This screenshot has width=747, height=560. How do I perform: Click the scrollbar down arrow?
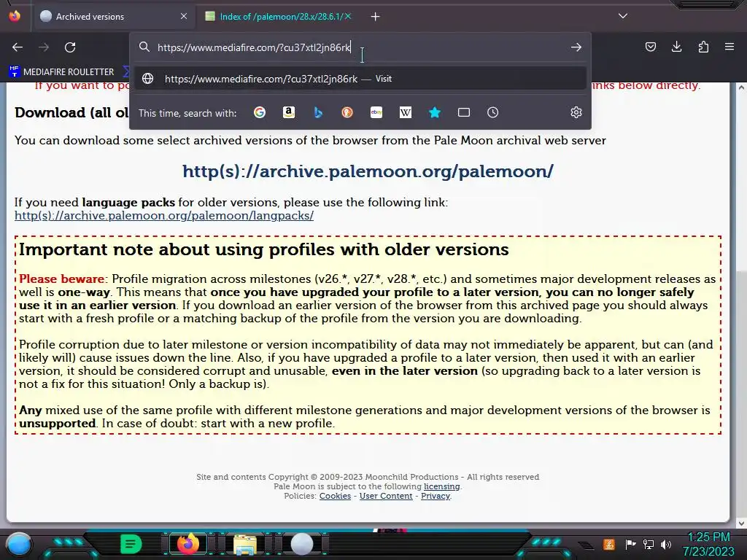point(741,524)
